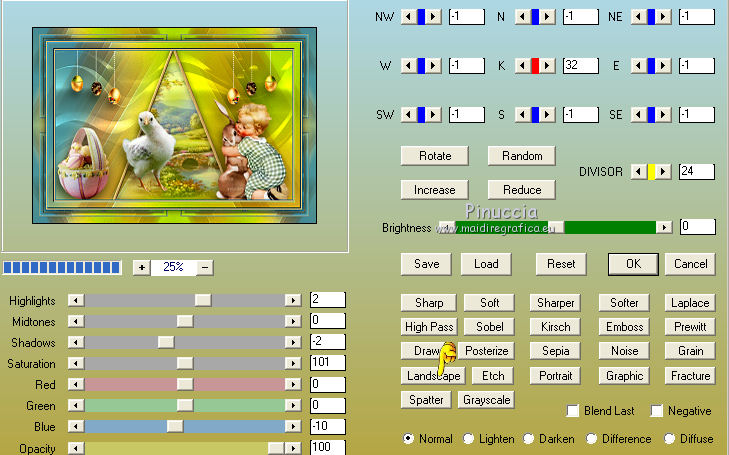The height and width of the screenshot is (455, 729).
Task: Apply the Emboss preset
Action: click(x=624, y=327)
